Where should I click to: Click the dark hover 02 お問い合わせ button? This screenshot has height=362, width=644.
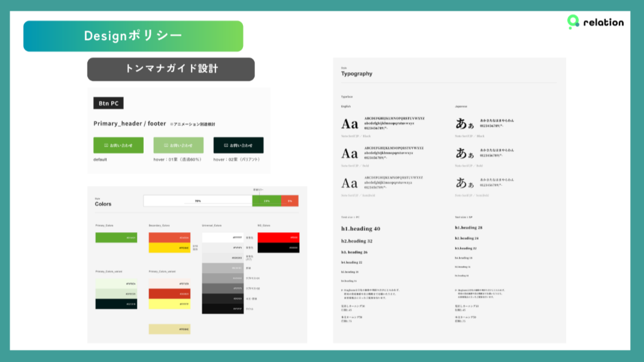[238, 145]
